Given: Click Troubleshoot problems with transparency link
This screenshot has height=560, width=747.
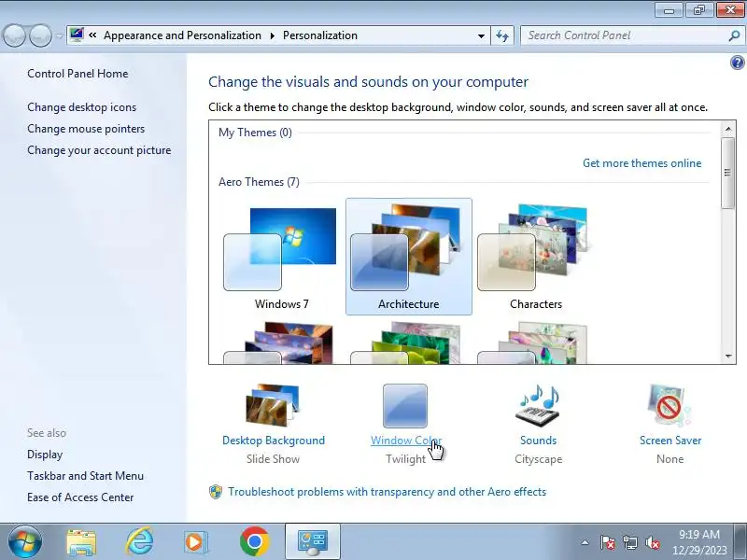Looking at the screenshot, I should pos(387,492).
